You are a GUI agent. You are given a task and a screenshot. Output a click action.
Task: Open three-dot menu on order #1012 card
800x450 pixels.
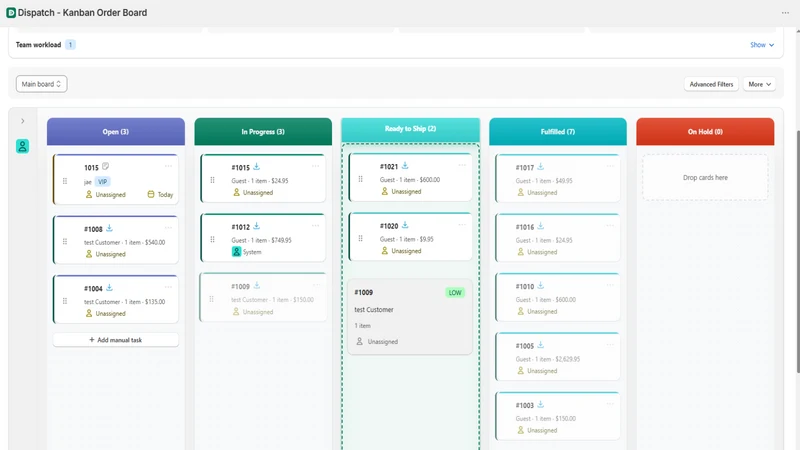point(315,226)
